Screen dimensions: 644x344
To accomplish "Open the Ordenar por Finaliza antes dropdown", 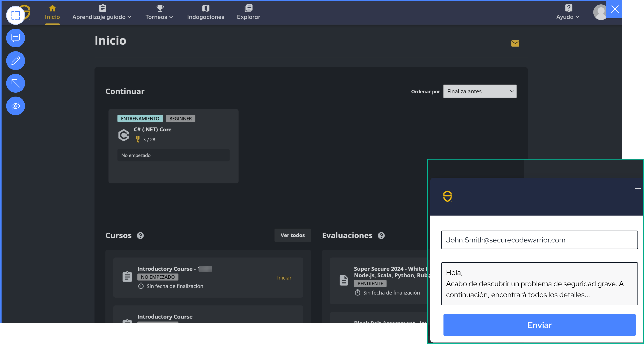I will pos(479,91).
